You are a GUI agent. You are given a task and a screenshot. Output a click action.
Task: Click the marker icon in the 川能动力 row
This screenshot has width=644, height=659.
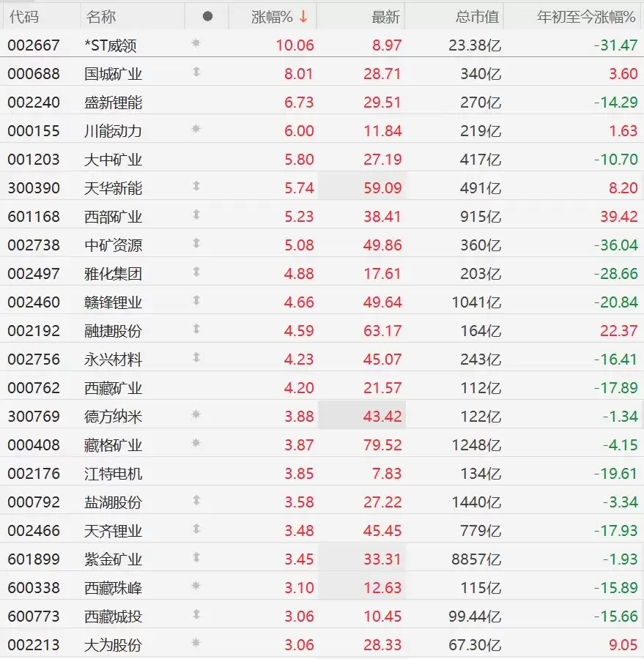(x=196, y=129)
